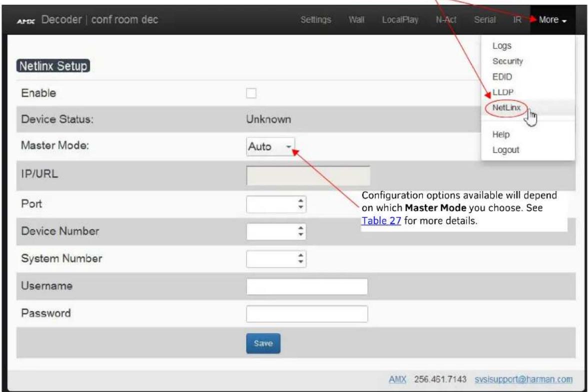
Task: Tick the Enable checkbox
Action: click(x=251, y=93)
